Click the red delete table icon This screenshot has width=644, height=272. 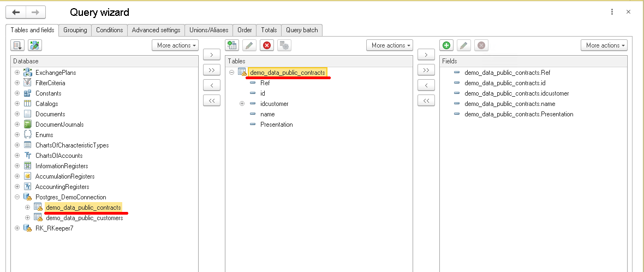click(267, 45)
